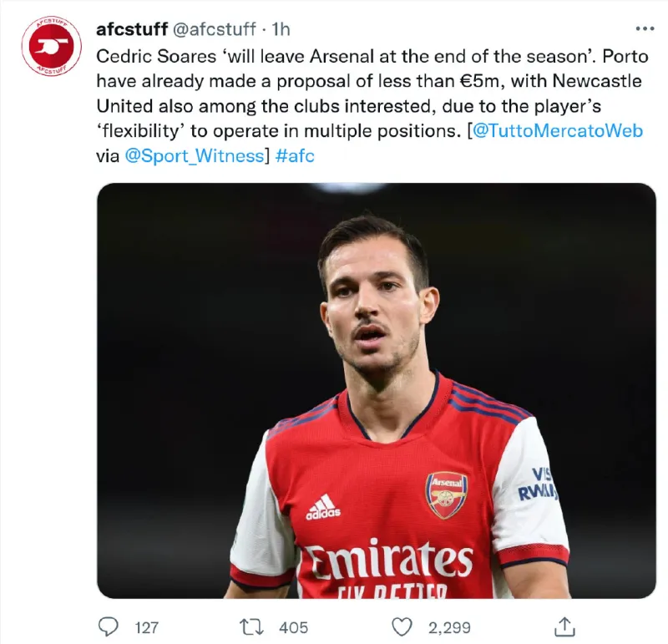Open the 1h timestamp link
668x644 pixels.
click(281, 30)
